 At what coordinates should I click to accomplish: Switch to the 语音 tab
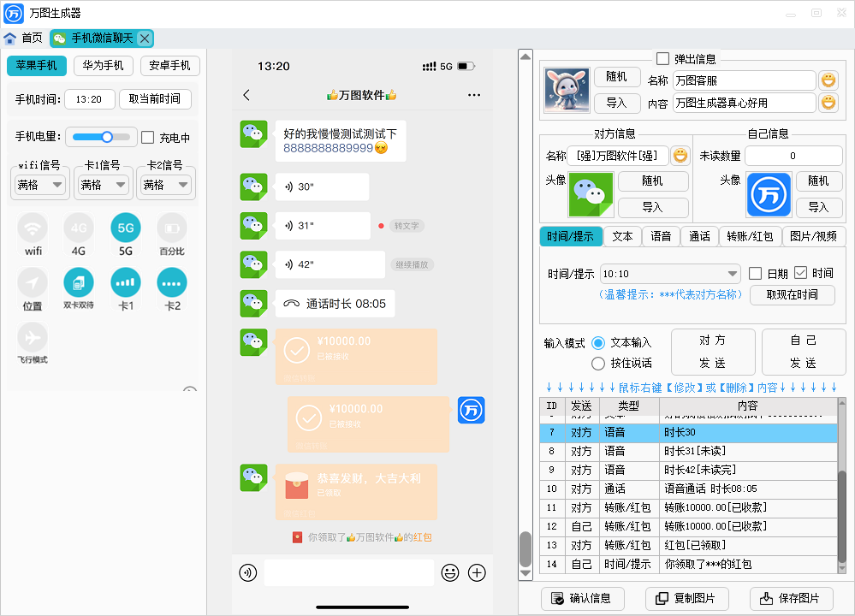click(x=661, y=237)
